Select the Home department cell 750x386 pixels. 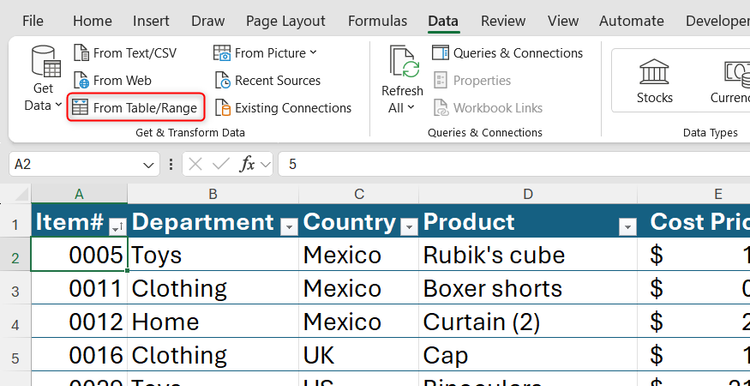pos(213,321)
